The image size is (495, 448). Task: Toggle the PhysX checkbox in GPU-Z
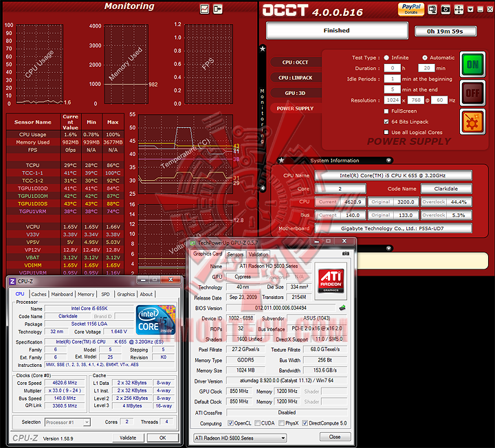(x=281, y=423)
